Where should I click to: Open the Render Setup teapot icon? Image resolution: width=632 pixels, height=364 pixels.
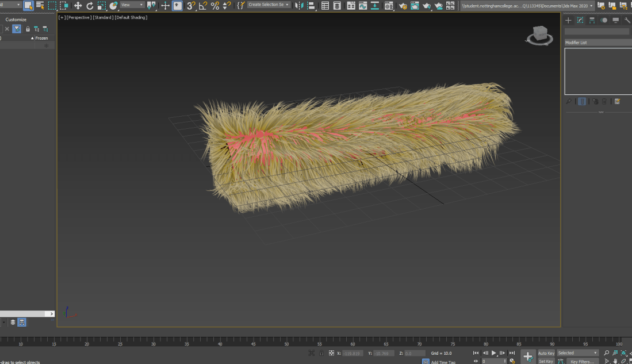(402, 6)
